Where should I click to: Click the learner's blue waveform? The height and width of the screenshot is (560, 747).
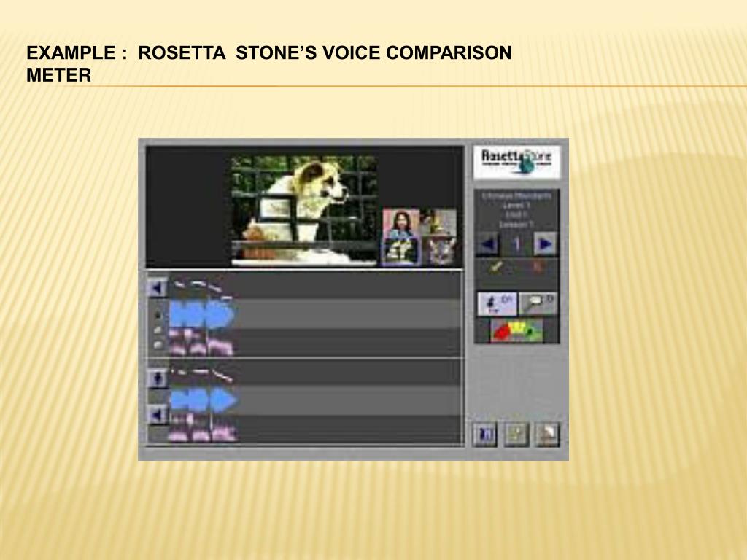click(204, 400)
